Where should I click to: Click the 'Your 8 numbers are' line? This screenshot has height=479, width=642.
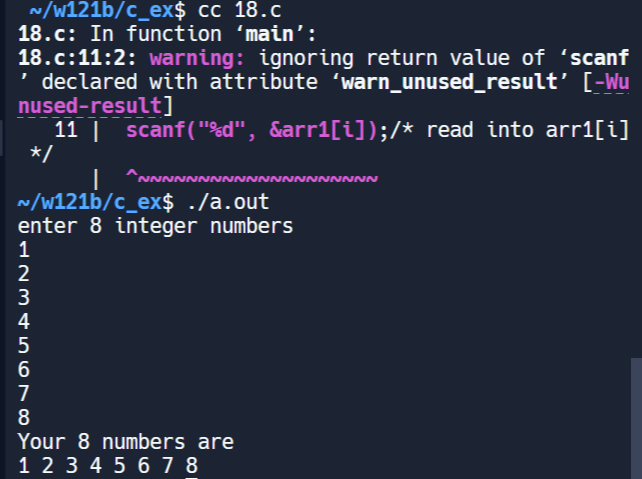tap(125, 442)
